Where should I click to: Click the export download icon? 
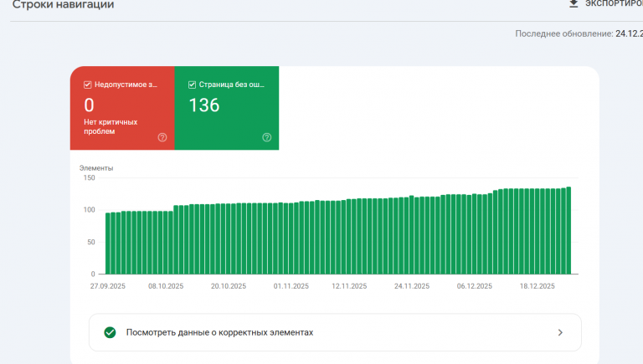574,3
